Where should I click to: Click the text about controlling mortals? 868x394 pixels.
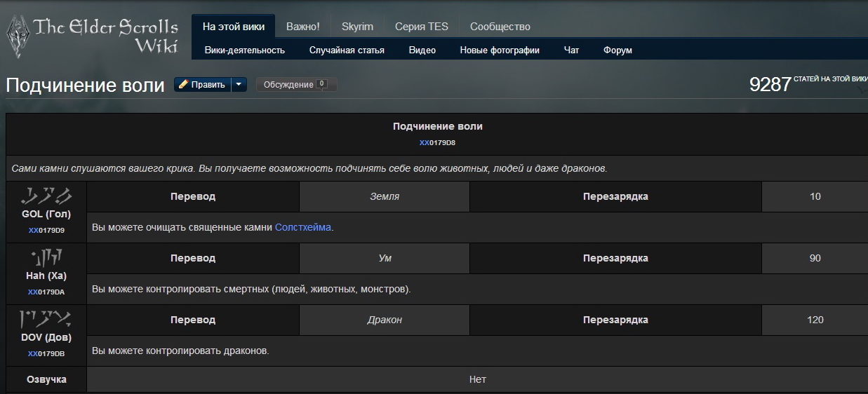[251, 289]
